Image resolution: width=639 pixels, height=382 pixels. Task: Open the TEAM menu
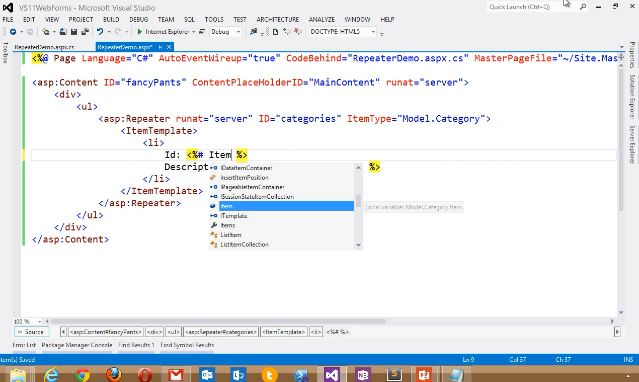166,19
